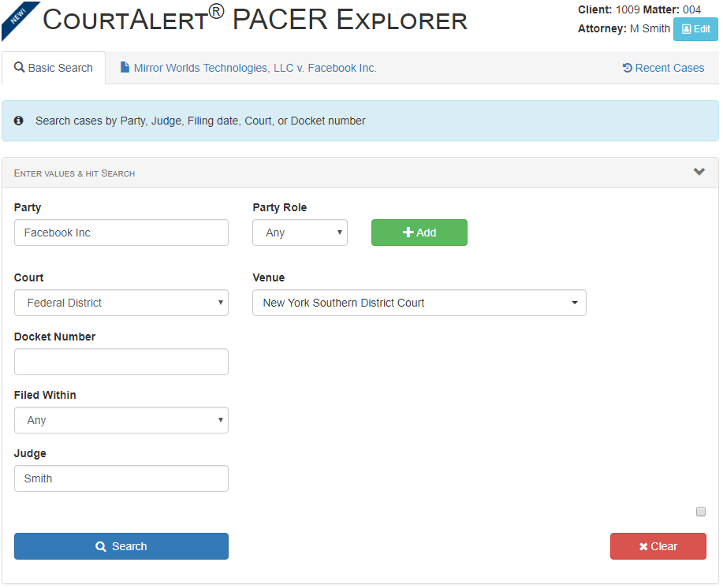Click the Edit client matter button

tap(695, 29)
